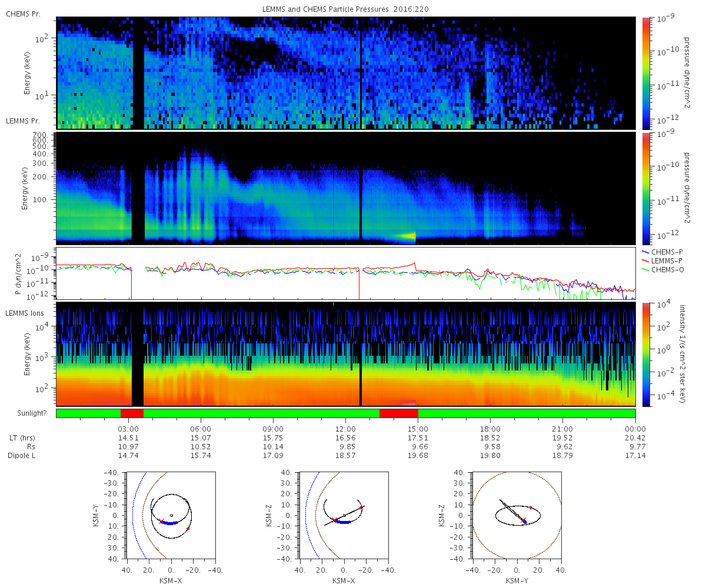This screenshot has height=588, width=706.
Task: Click the 15:00 time axis label
Action: 418,429
